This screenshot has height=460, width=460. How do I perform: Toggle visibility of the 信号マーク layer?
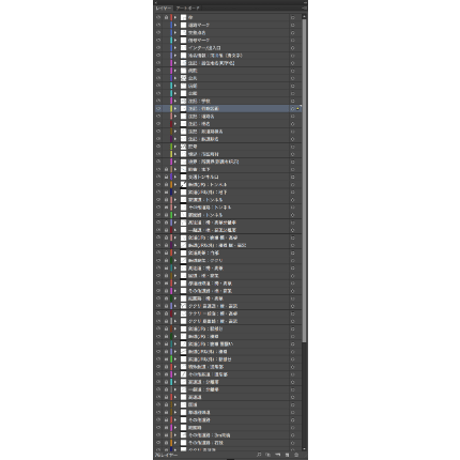(x=158, y=40)
